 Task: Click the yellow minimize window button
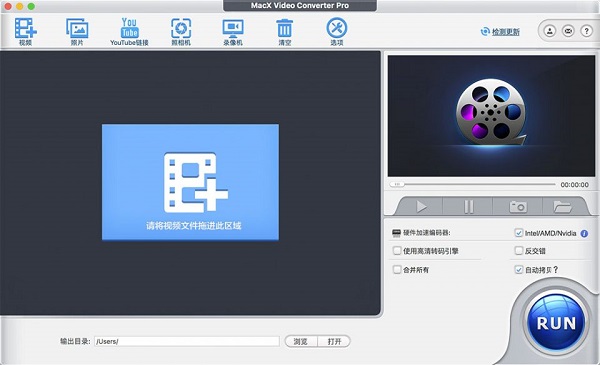click(x=20, y=6)
